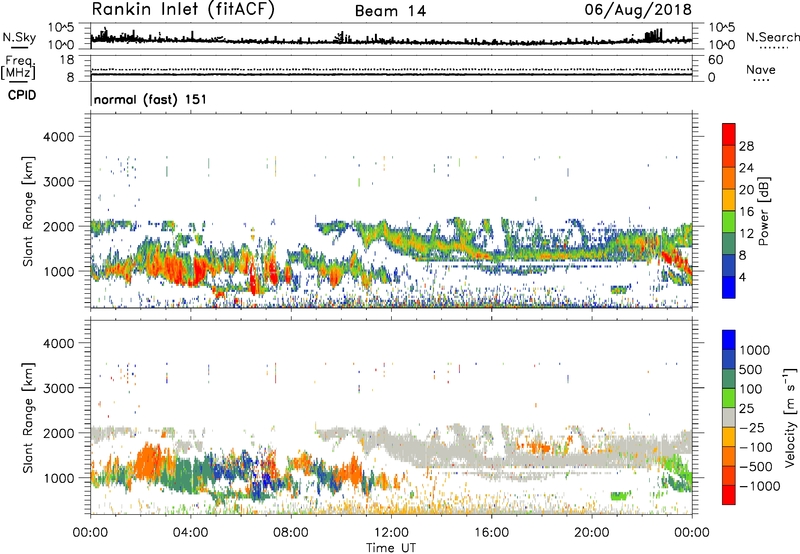Click the 'Nave' legend label
800x554 pixels.
(761, 69)
